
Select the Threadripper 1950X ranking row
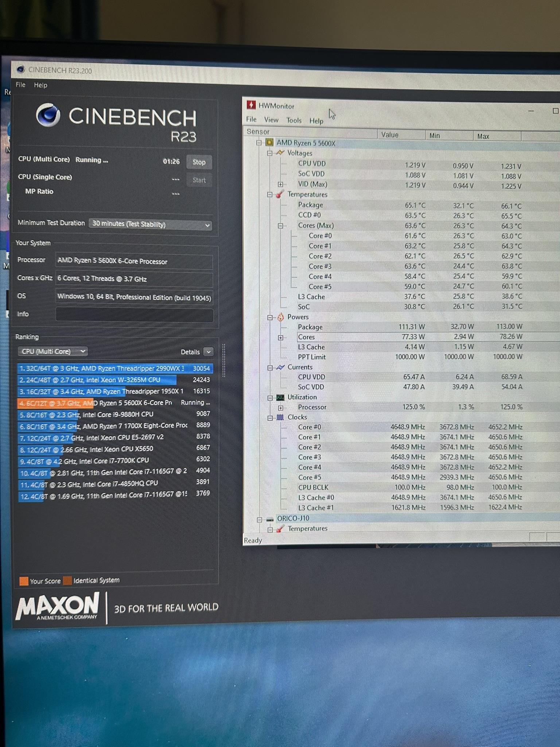point(115,391)
